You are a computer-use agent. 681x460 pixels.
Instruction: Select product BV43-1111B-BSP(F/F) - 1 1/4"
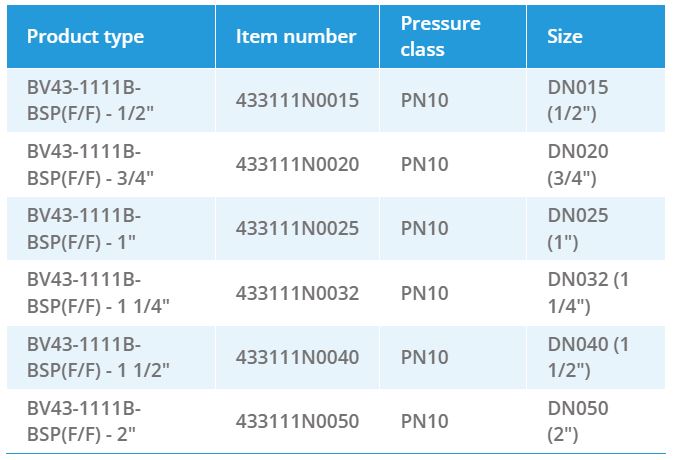point(98,293)
